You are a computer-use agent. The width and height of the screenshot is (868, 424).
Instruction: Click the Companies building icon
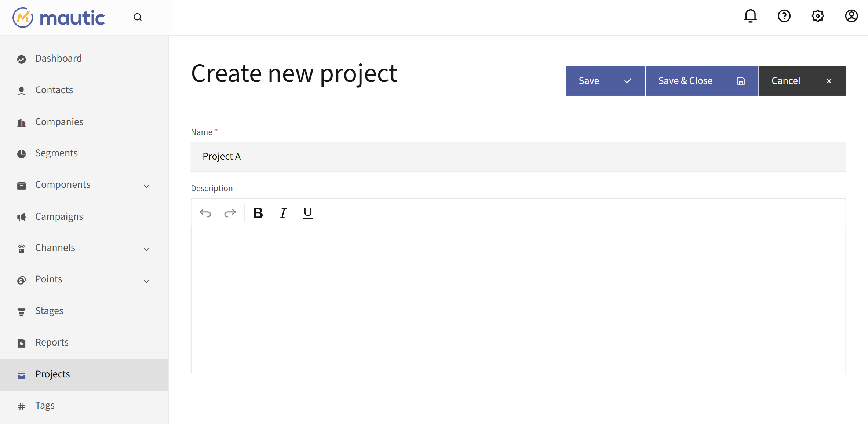coord(22,123)
